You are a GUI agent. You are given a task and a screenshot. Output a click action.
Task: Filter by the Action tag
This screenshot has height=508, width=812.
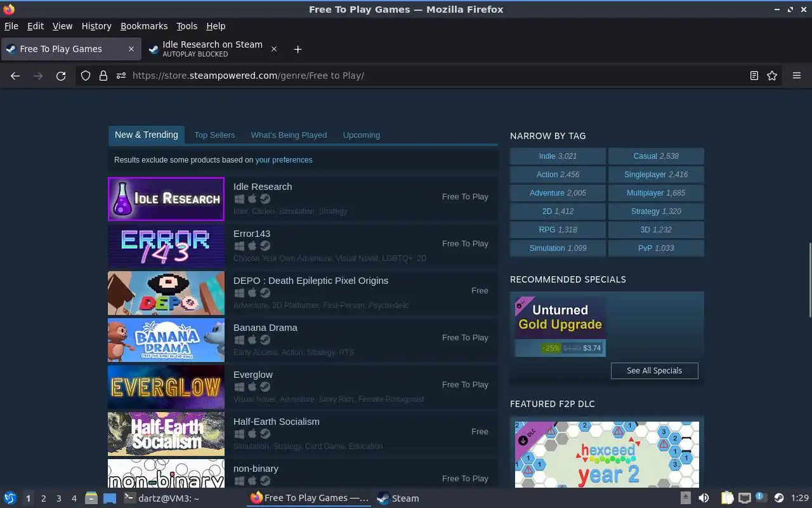(x=558, y=175)
